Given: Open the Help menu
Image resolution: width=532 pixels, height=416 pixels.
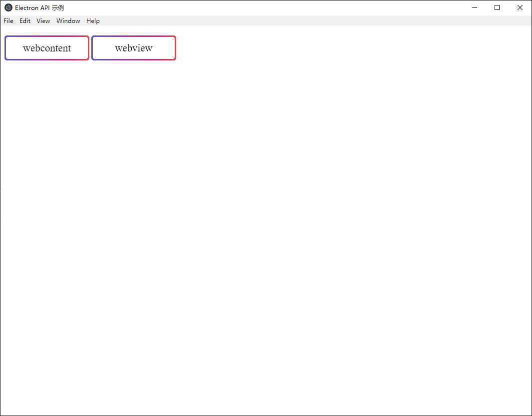Looking at the screenshot, I should 93,20.
